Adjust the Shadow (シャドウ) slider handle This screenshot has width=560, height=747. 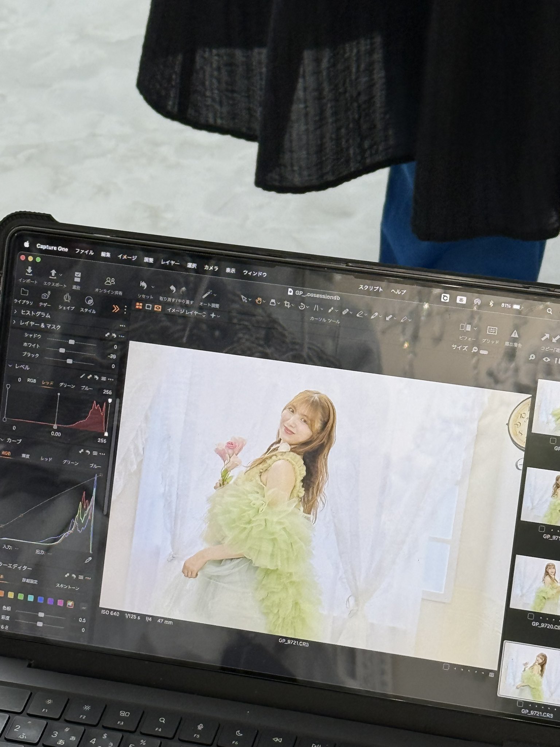pyautogui.click(x=71, y=342)
